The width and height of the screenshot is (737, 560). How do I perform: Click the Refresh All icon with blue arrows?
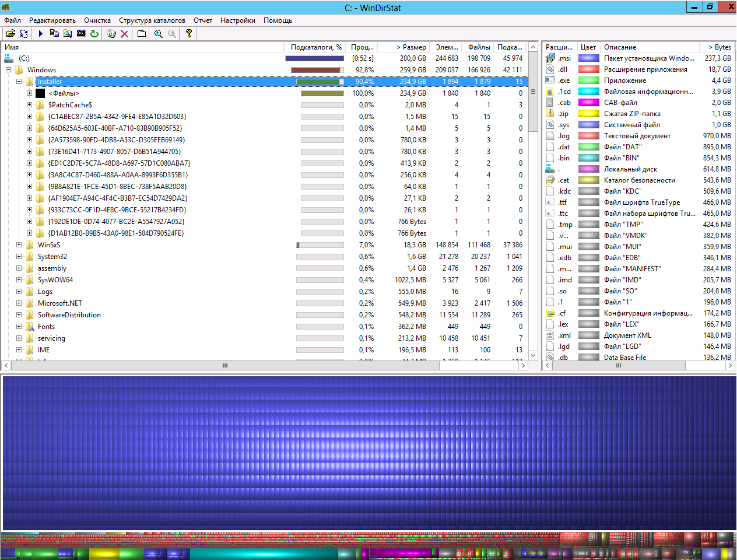pos(24,34)
